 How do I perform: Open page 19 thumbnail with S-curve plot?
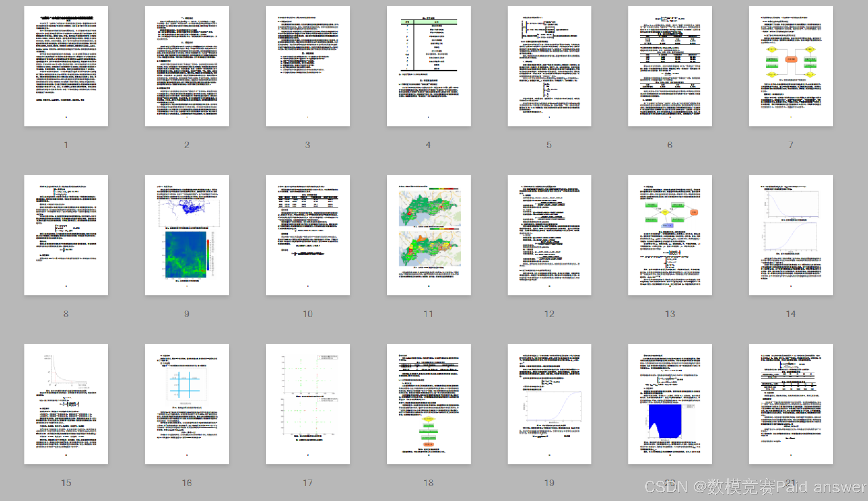pyautogui.click(x=549, y=404)
